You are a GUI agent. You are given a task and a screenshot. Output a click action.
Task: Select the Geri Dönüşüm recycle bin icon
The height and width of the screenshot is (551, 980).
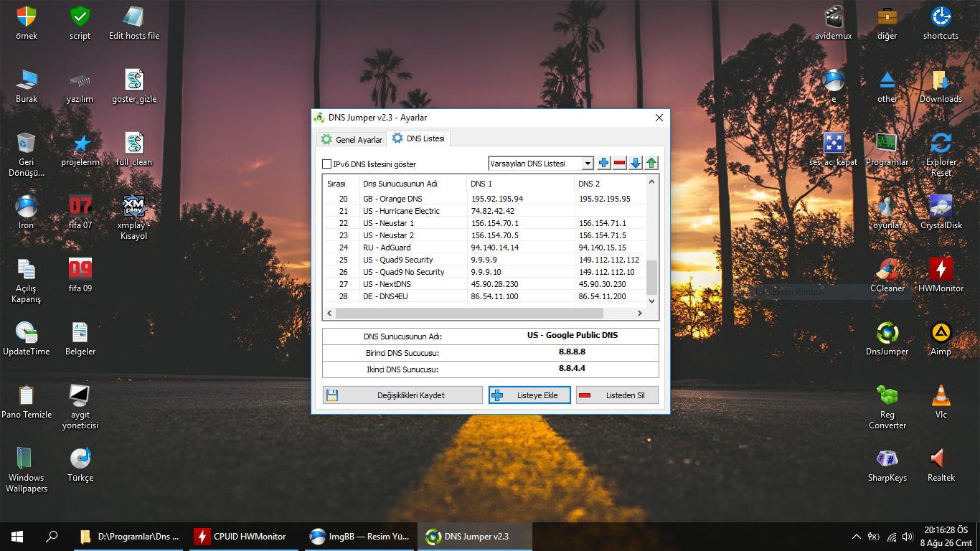click(x=27, y=154)
